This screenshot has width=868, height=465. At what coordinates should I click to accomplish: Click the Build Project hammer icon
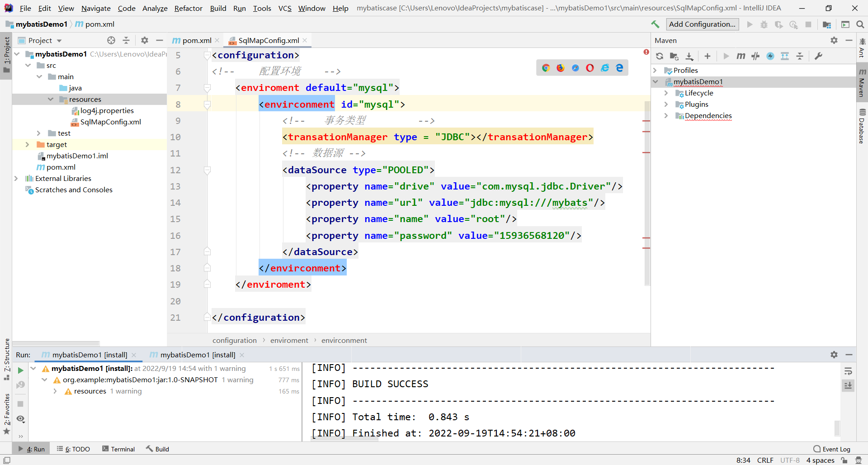pyautogui.click(x=655, y=24)
